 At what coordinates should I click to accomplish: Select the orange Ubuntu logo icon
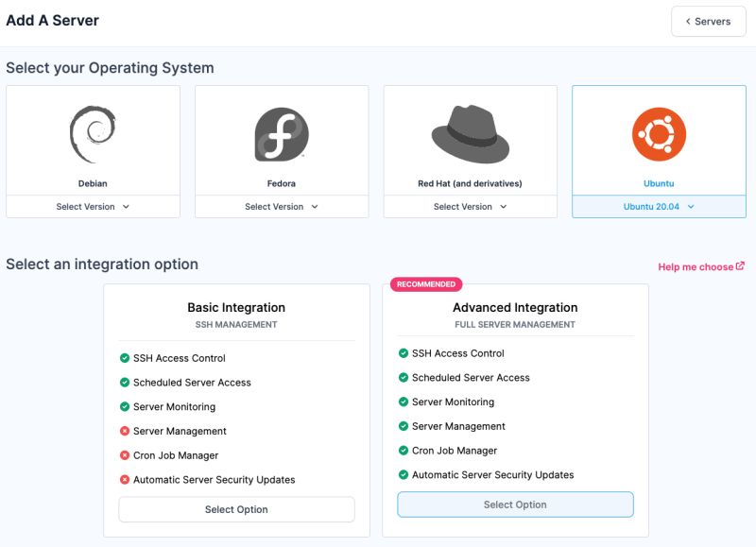click(659, 132)
